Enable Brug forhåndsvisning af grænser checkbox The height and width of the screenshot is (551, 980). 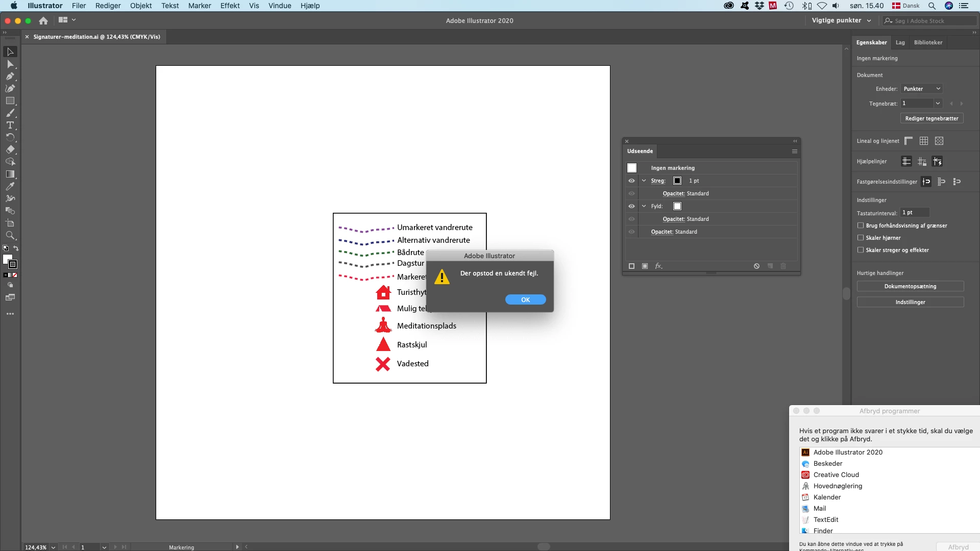point(861,226)
